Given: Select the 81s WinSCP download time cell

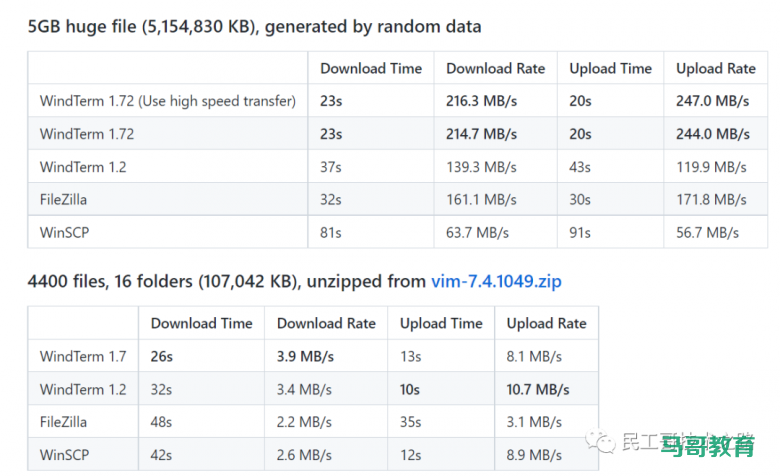Looking at the screenshot, I should 331,233.
